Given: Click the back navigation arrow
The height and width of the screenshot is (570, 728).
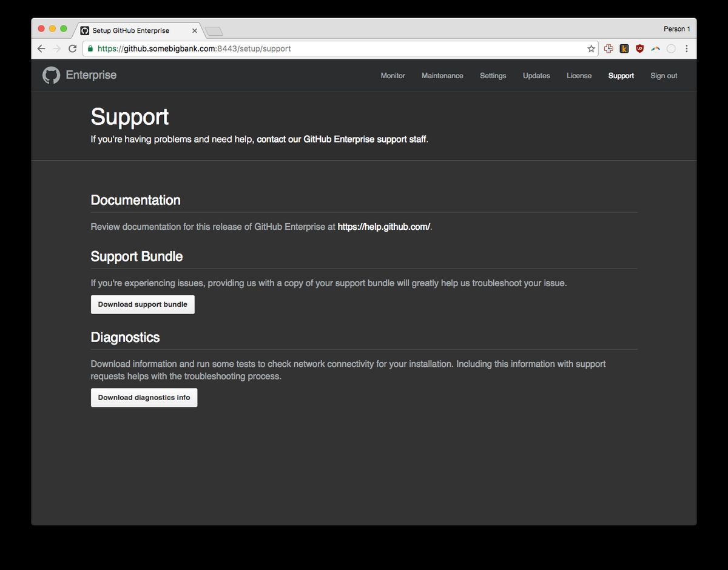Looking at the screenshot, I should [41, 48].
